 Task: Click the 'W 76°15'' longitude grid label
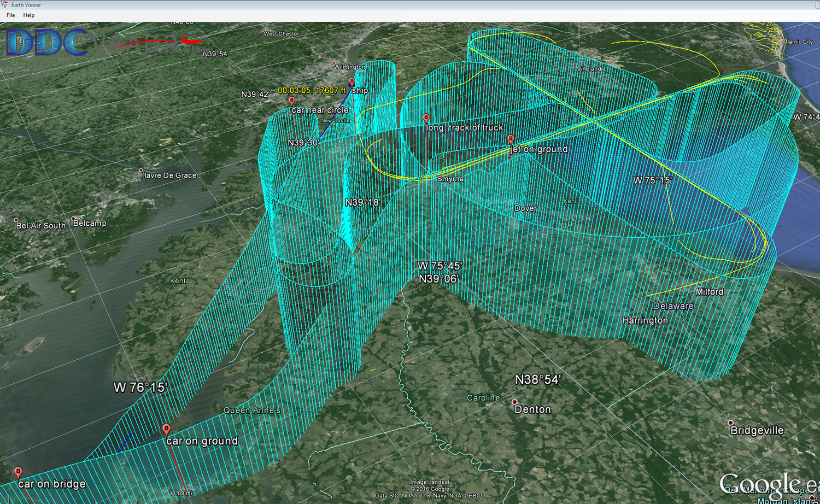click(140, 388)
